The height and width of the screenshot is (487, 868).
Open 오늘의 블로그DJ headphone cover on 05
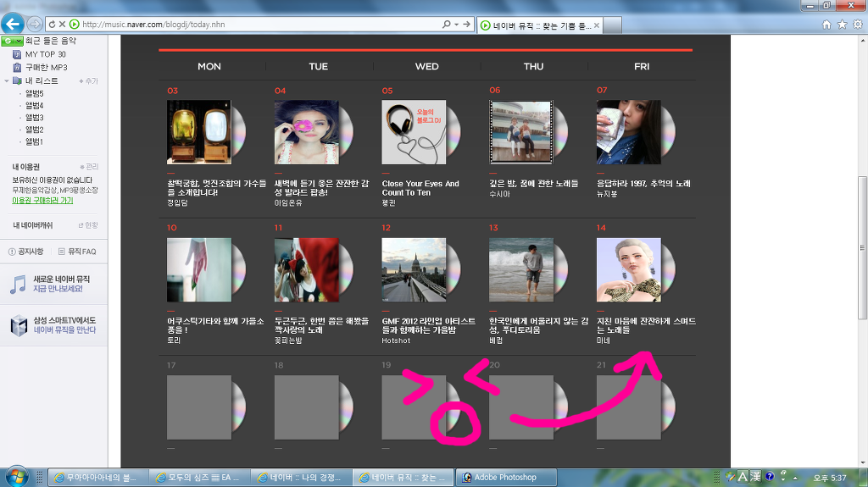click(414, 132)
